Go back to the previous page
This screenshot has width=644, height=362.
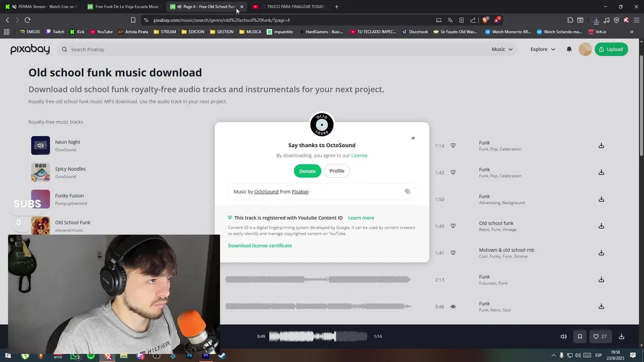[x=8, y=20]
